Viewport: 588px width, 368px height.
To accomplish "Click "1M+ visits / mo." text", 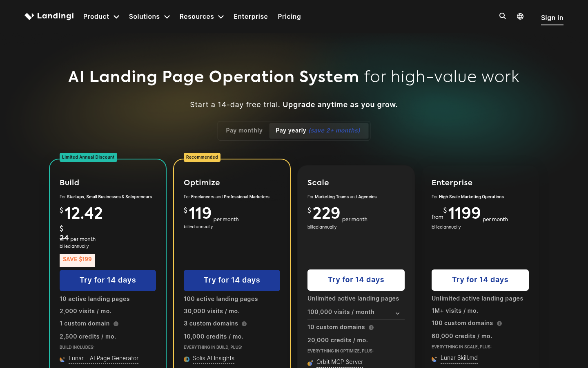I will 455,311.
